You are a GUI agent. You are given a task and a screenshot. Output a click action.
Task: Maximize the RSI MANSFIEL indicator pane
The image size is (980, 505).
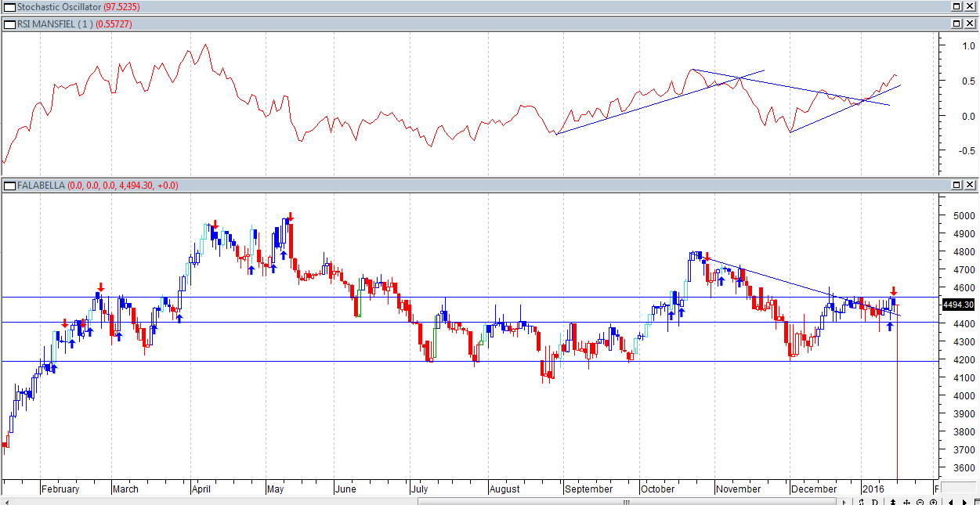click(956, 23)
